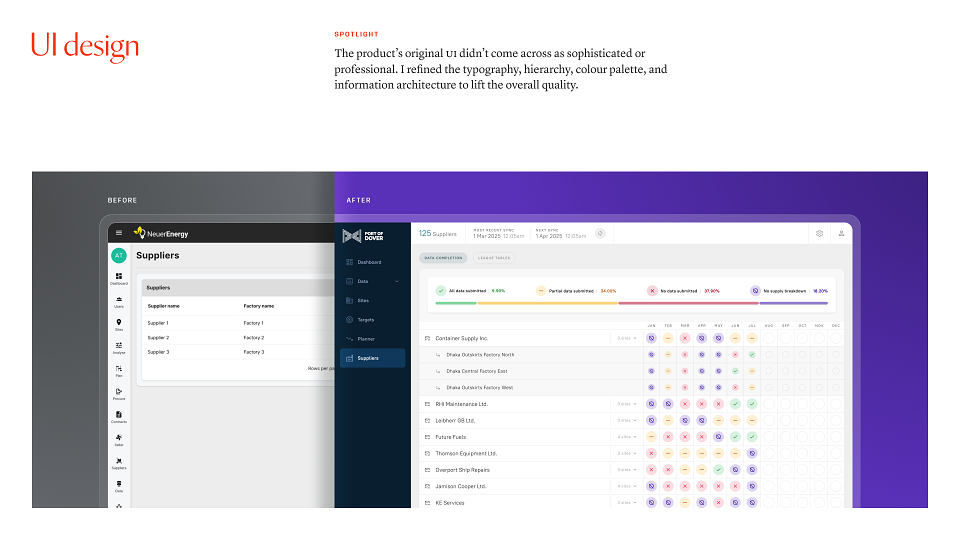Image resolution: width=960 pixels, height=540 pixels.
Task: Open the Contracts document icon in old sidebar
Action: pos(119,414)
